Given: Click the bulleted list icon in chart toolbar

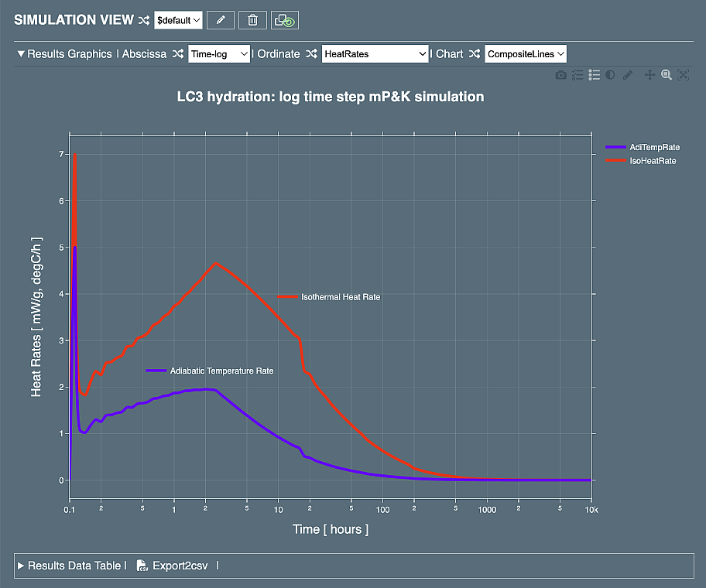Looking at the screenshot, I should (x=595, y=75).
